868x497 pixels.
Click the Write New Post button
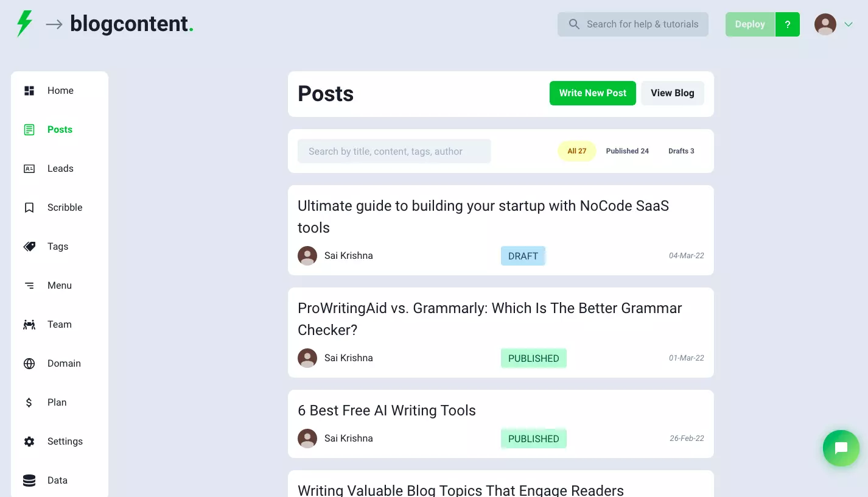[x=592, y=93]
